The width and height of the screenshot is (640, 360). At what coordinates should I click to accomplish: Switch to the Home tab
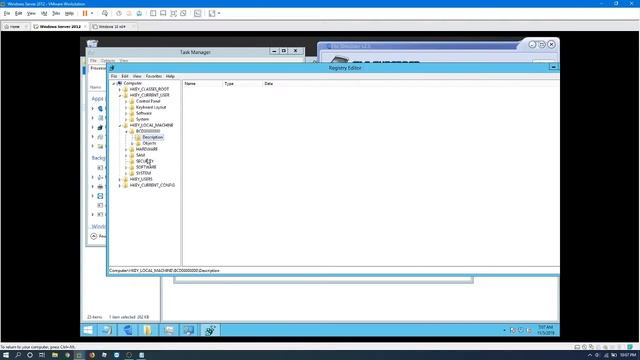15,27
